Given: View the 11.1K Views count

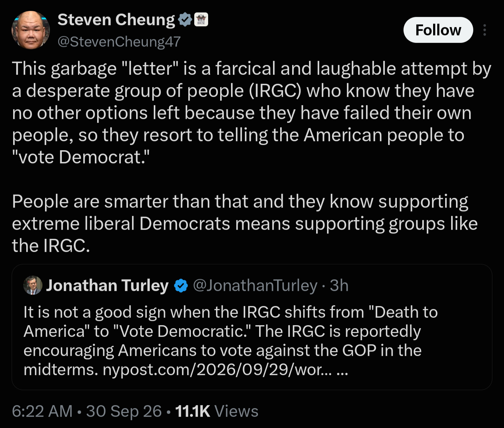Looking at the screenshot, I should pyautogui.click(x=217, y=411).
